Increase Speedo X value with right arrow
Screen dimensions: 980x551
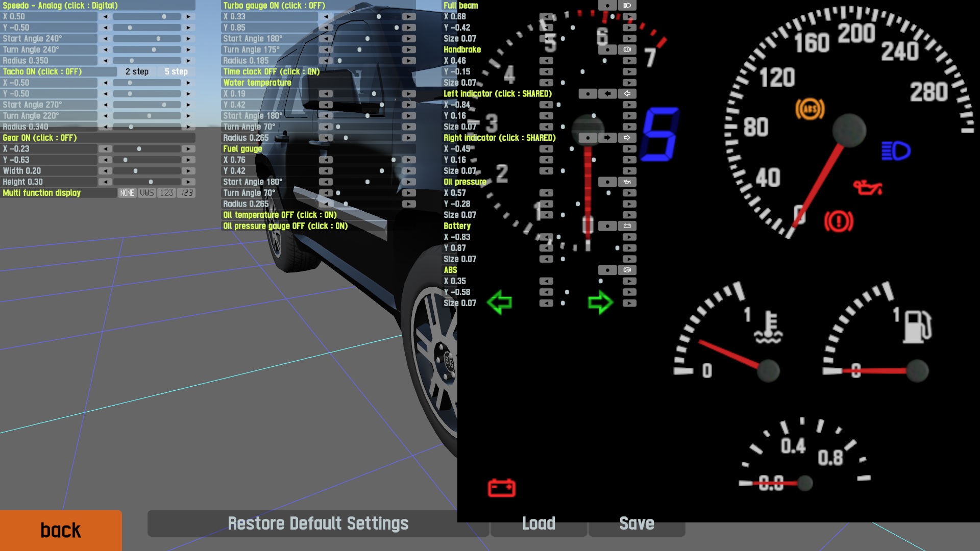point(188,17)
